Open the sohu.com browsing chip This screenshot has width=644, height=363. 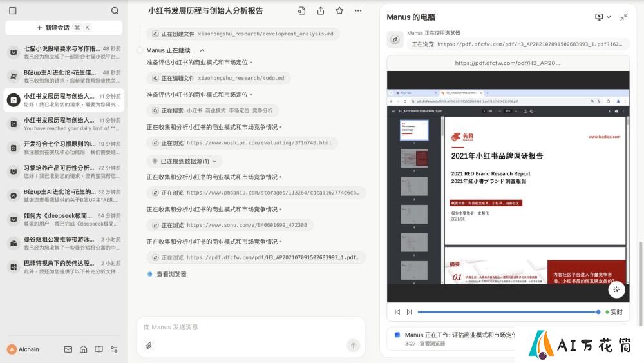point(230,225)
